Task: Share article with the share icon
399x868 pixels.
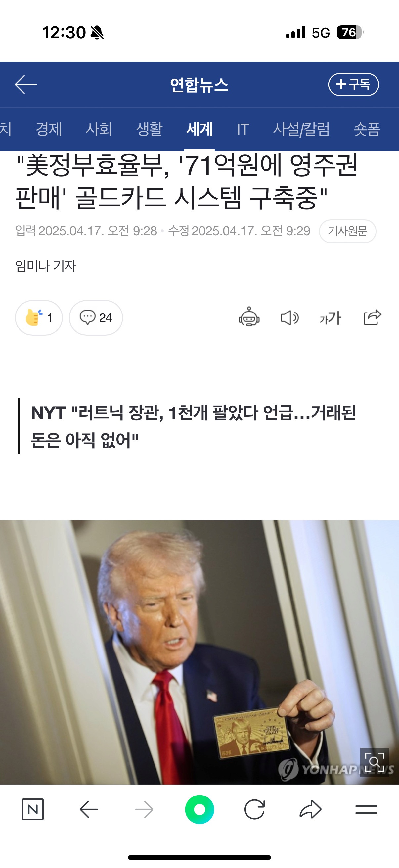Action: tap(372, 317)
